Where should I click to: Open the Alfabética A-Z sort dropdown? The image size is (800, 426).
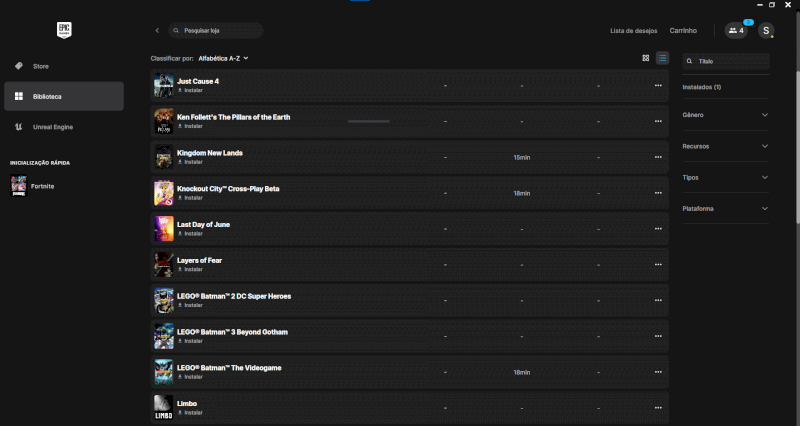pyautogui.click(x=223, y=58)
